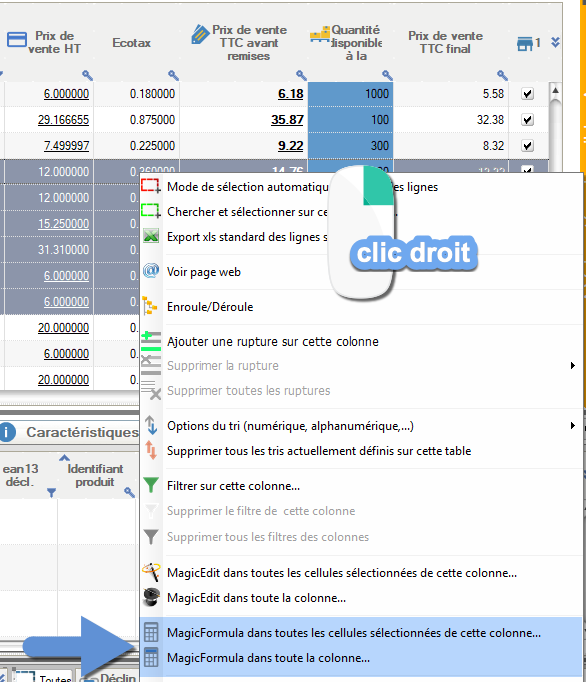586x682 pixels.
Task: Click the bold 6.18 TTC price
Action: [291, 94]
